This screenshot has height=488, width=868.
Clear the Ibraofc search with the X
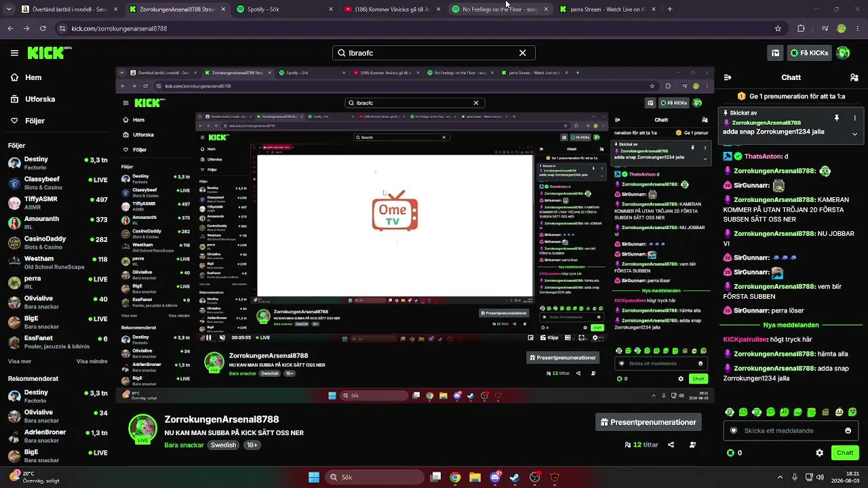click(x=523, y=53)
